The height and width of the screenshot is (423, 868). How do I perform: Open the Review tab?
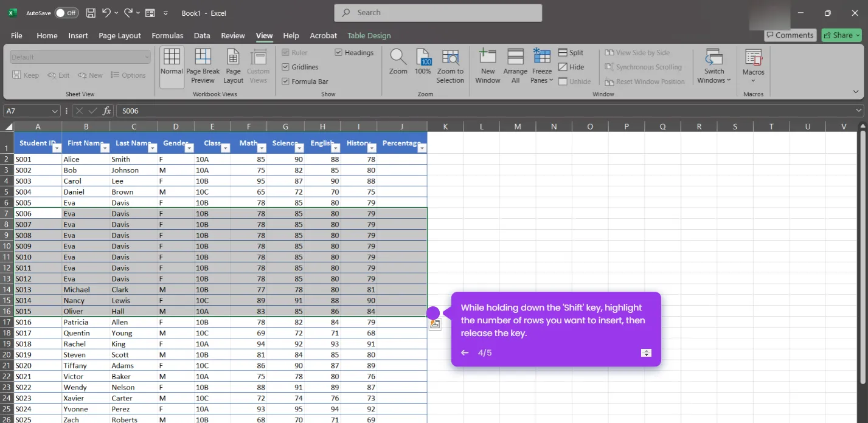coord(233,35)
